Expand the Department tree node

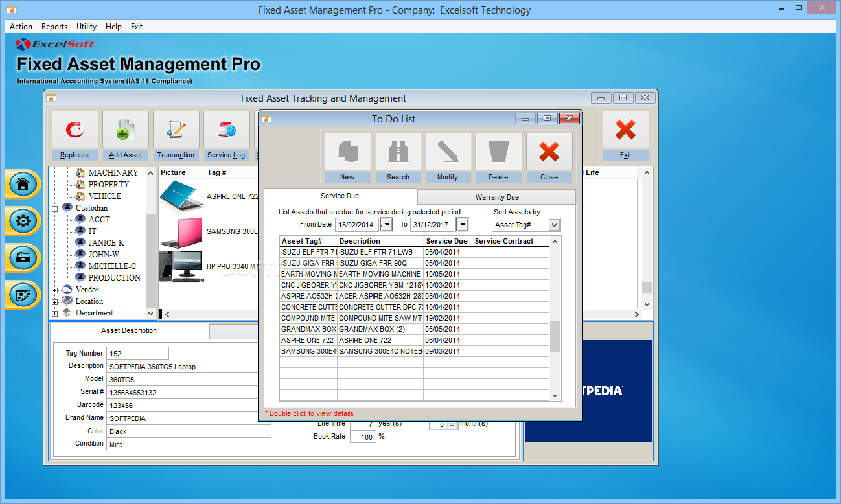point(55,314)
